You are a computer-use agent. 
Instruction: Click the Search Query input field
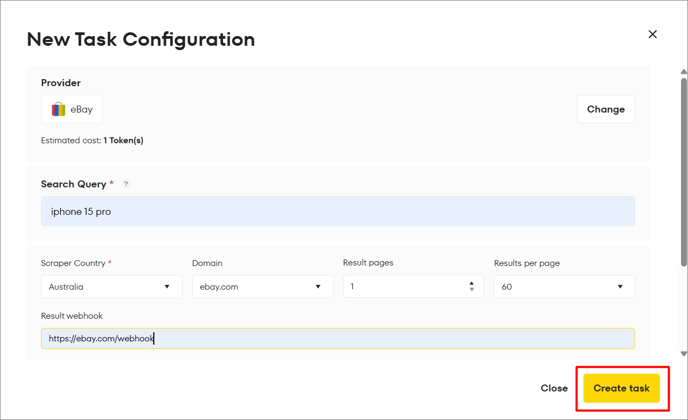[338, 211]
